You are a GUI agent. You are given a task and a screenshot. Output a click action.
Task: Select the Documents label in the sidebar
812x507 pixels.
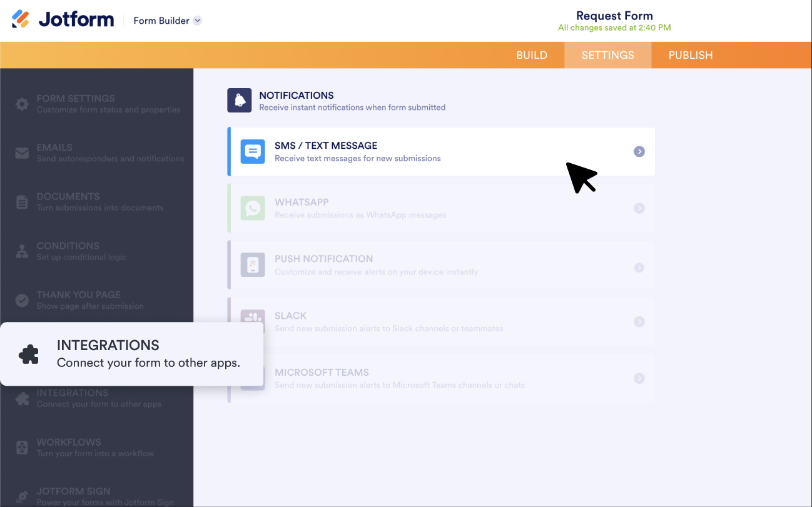tap(68, 196)
